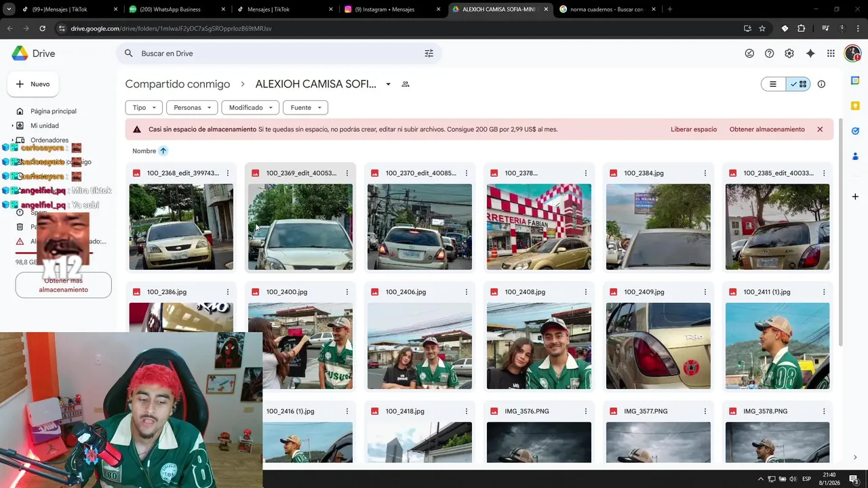Open Página principal in sidebar
The image size is (868, 488).
pyautogui.click(x=54, y=111)
